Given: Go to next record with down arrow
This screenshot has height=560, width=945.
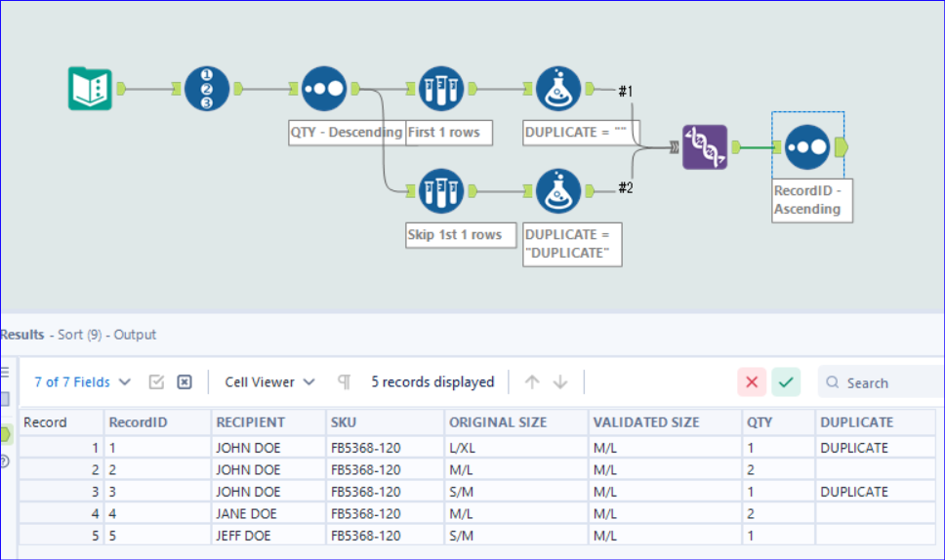Looking at the screenshot, I should (560, 381).
